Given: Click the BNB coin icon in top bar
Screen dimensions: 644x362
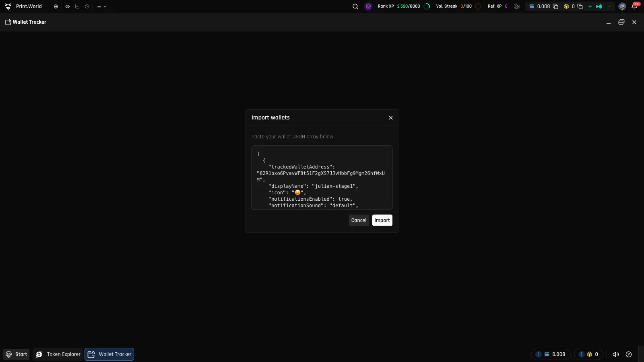Looking at the screenshot, I should (x=566, y=6).
